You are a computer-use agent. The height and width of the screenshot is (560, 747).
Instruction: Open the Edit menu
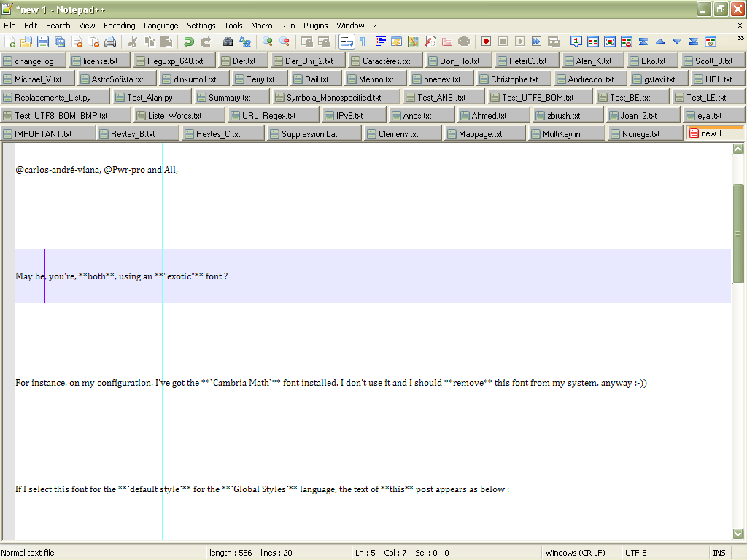pyautogui.click(x=31, y=26)
